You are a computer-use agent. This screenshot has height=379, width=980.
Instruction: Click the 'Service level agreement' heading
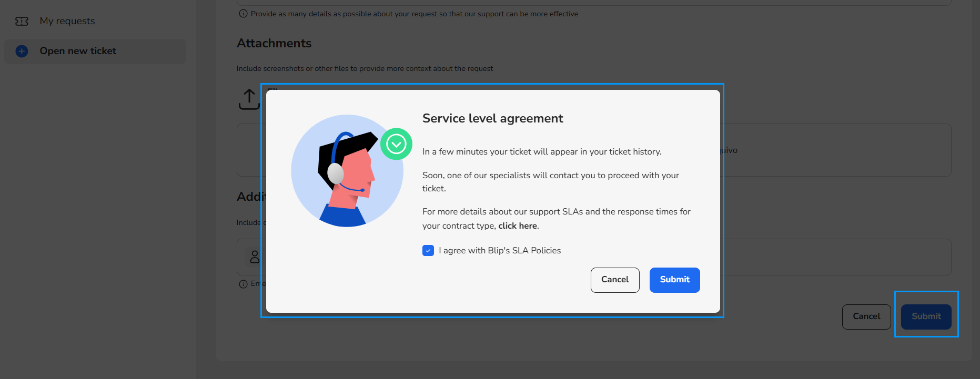point(492,119)
